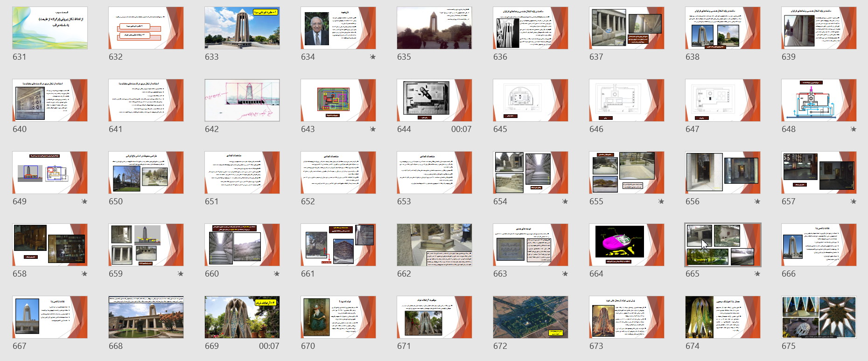Screen dimensions: 868x361
Task: Click the animation star beside slide 648
Action: pyautogui.click(x=853, y=129)
